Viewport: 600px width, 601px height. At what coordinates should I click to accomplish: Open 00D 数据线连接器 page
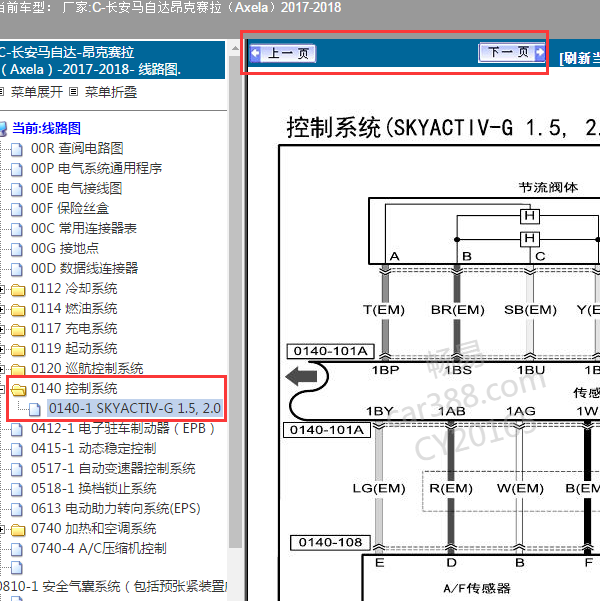click(84, 268)
